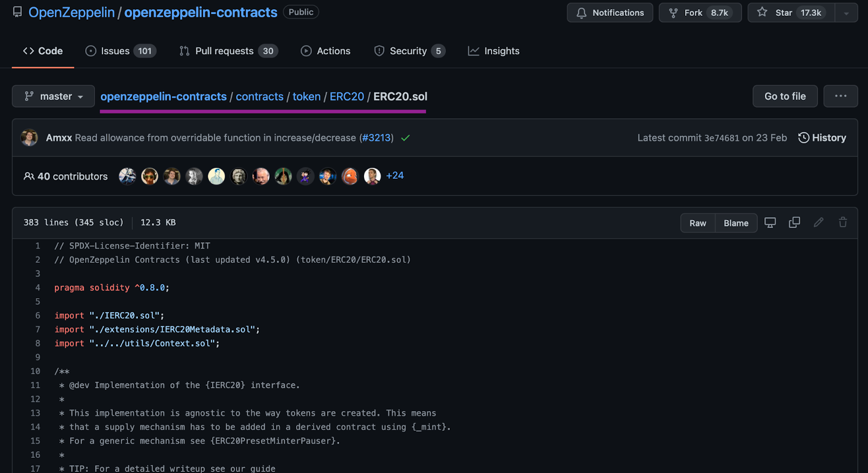Open file in GitHub Desktop icon
The height and width of the screenshot is (473, 868).
(770, 223)
